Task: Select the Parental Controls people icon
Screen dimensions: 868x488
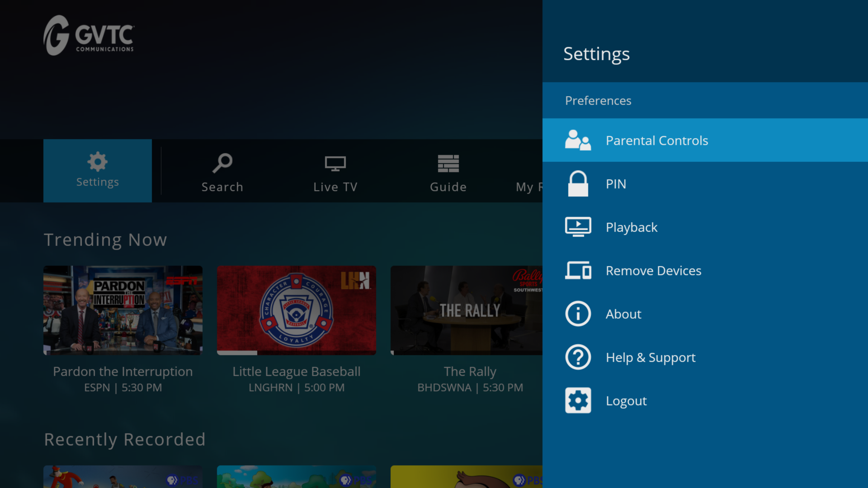Action: click(x=578, y=141)
